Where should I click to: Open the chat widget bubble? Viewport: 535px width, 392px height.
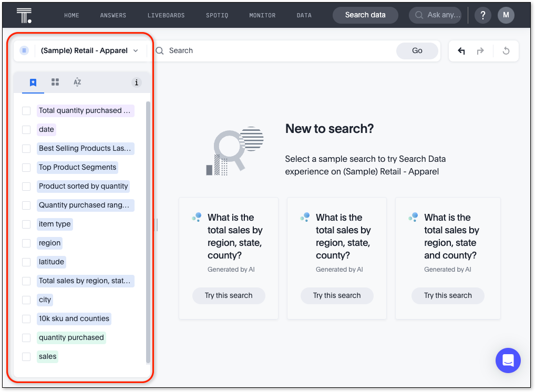508,360
